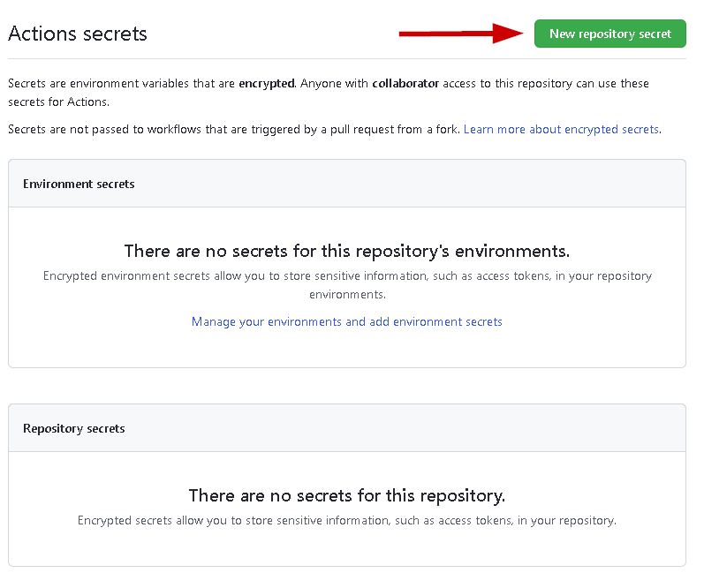Select the Actions secrets page heading

click(78, 34)
